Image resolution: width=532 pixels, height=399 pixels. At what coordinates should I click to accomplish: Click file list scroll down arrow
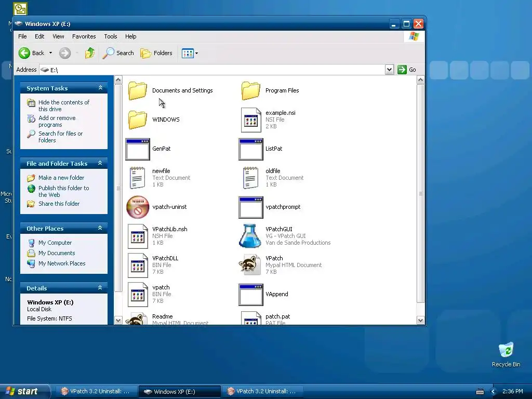point(420,320)
